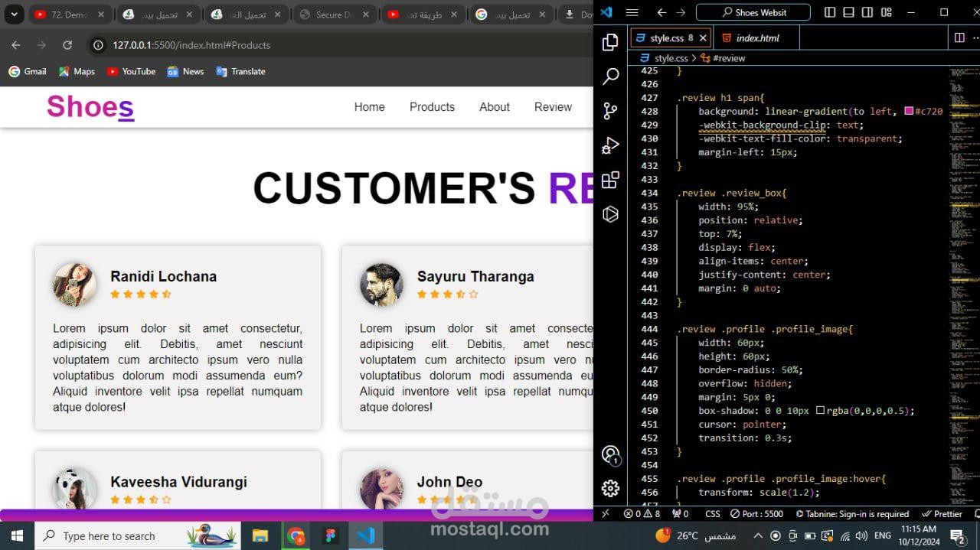This screenshot has height=550, width=980.
Task: Focus the Chrome address bar URL
Action: click(191, 45)
